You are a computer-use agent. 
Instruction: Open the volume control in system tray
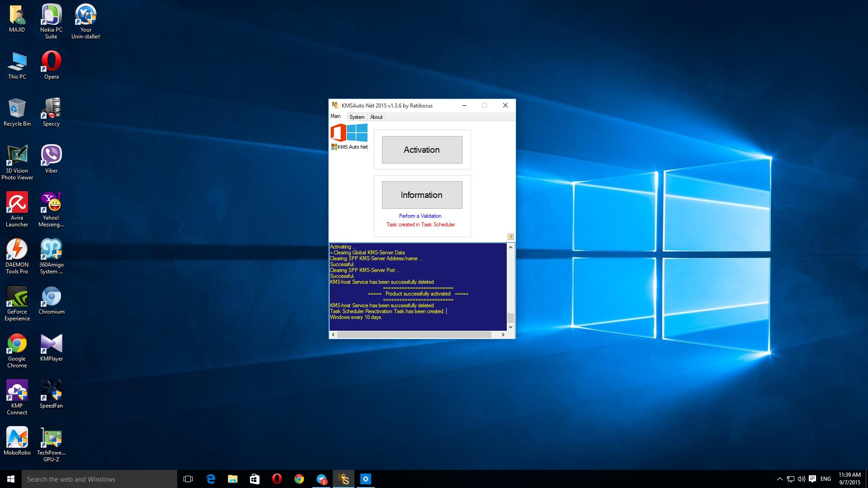point(801,479)
